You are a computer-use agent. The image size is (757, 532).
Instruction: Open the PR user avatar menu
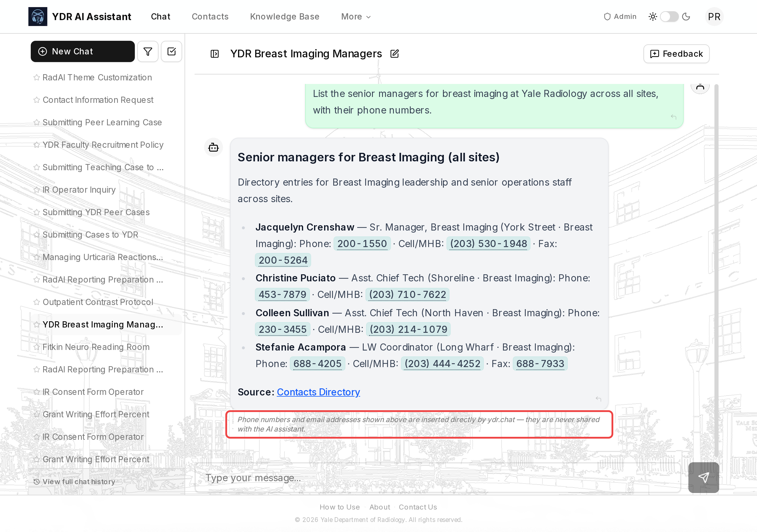tap(714, 17)
